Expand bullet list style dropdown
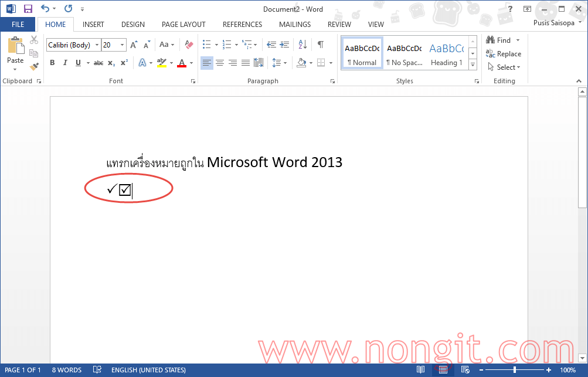588x377 pixels. tap(216, 45)
